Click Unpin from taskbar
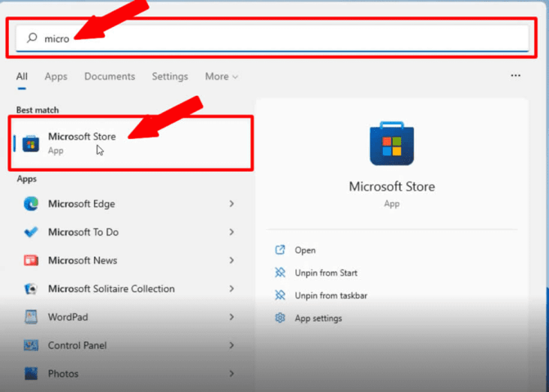 pyautogui.click(x=331, y=295)
